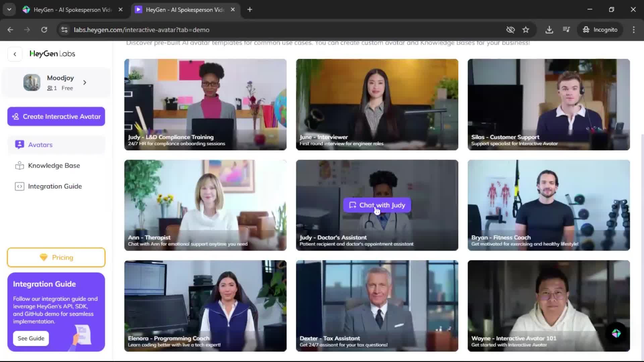The height and width of the screenshot is (362, 644).
Task: Open the Integration Guide sidebar item
Action: tap(55, 186)
